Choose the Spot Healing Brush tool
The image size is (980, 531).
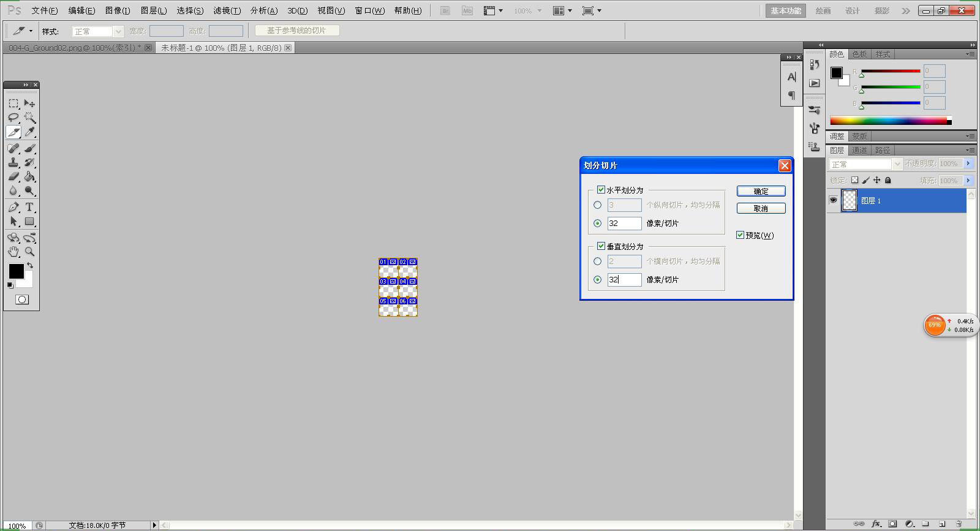[x=13, y=148]
